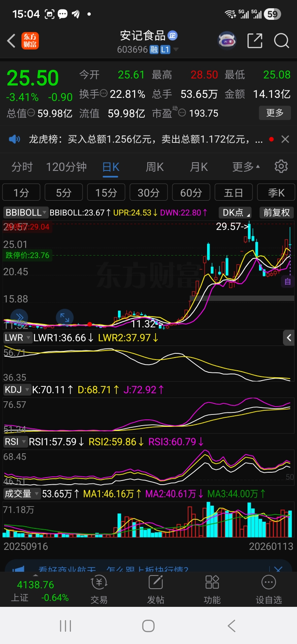Tap Android back navigation button

click(x=231, y=626)
